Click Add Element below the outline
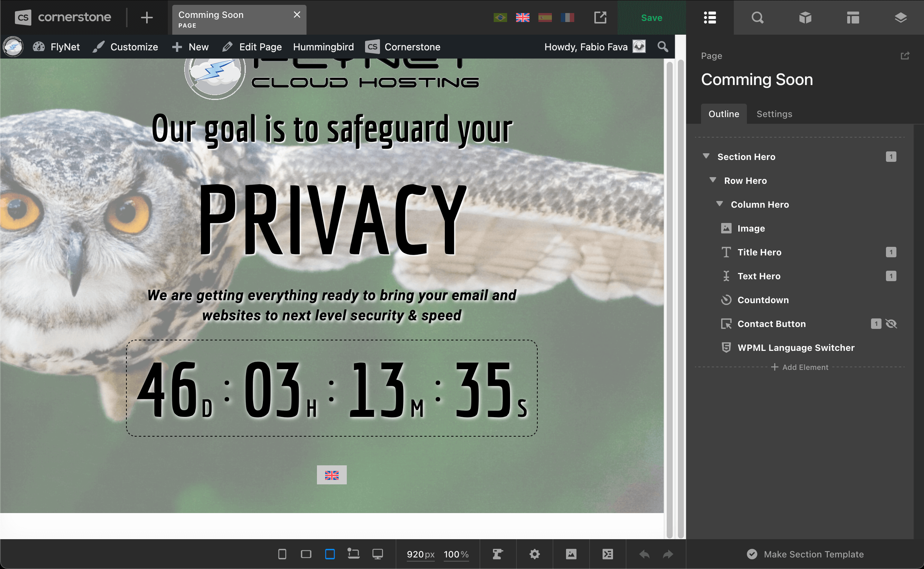The height and width of the screenshot is (569, 924). 799,367
